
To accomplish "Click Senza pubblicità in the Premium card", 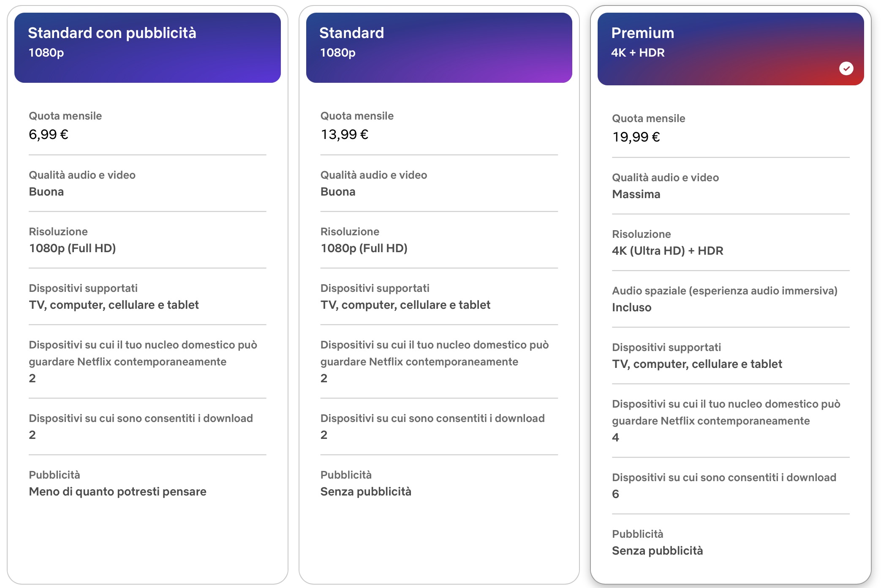I will pyautogui.click(x=657, y=551).
